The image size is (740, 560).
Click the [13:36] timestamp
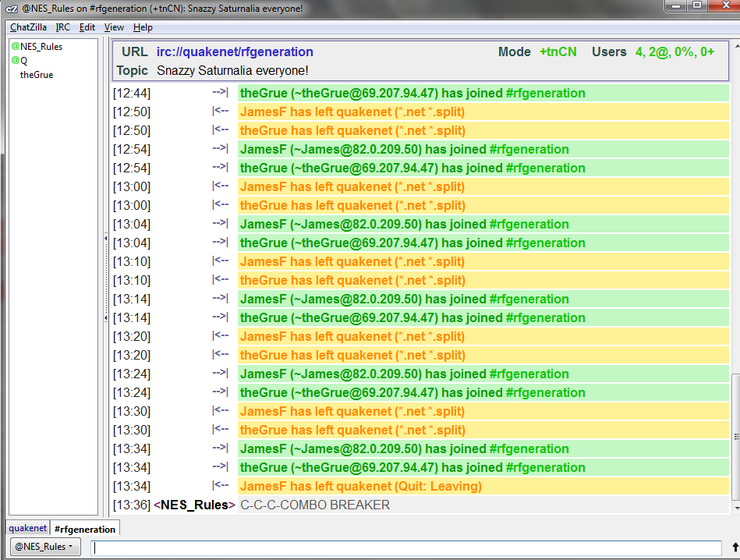pos(132,505)
